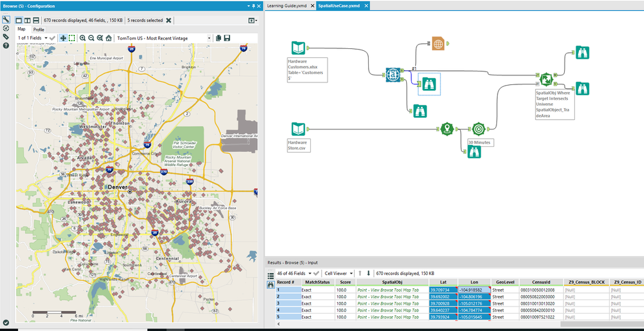Expand the Cell Viewer dropdown in results

point(351,274)
